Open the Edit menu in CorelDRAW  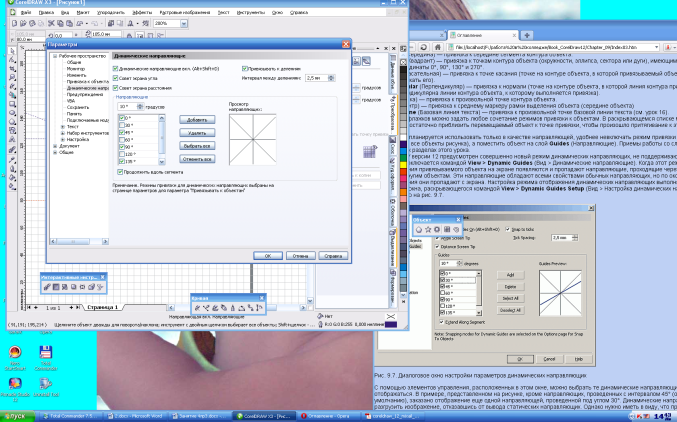(46, 13)
